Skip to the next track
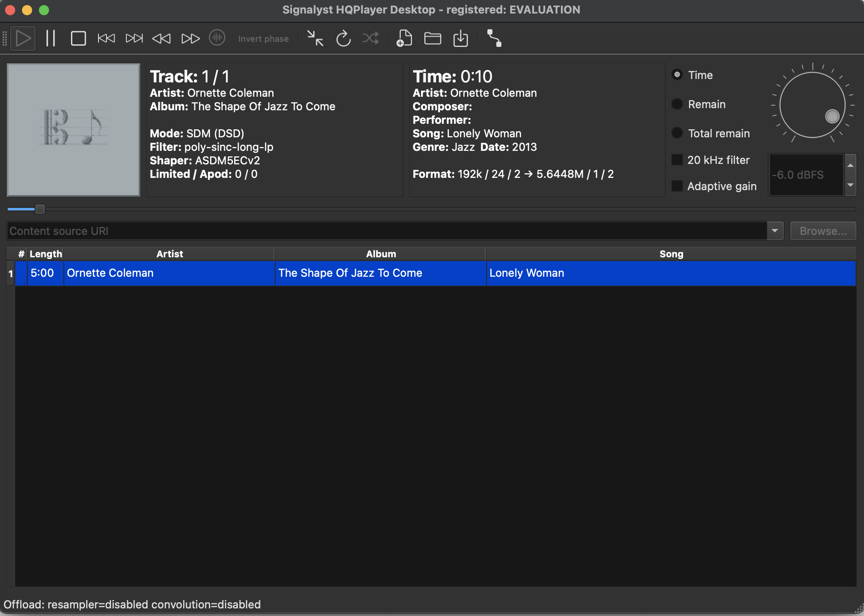The image size is (864, 616). click(x=134, y=38)
